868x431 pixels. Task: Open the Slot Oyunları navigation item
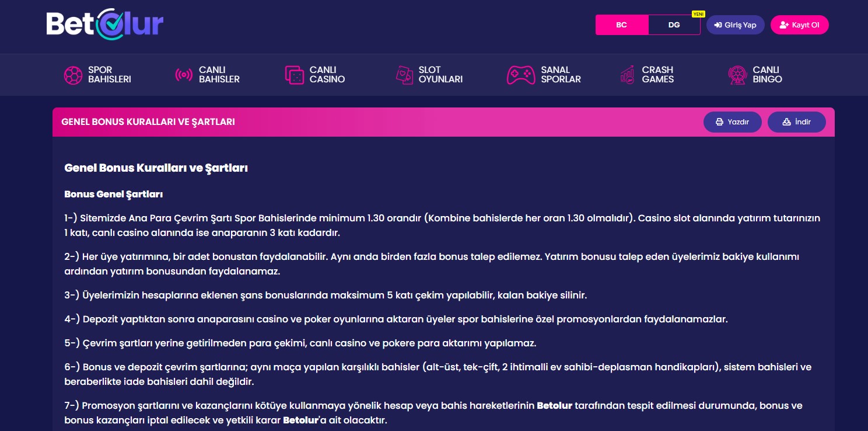pyautogui.click(x=429, y=75)
